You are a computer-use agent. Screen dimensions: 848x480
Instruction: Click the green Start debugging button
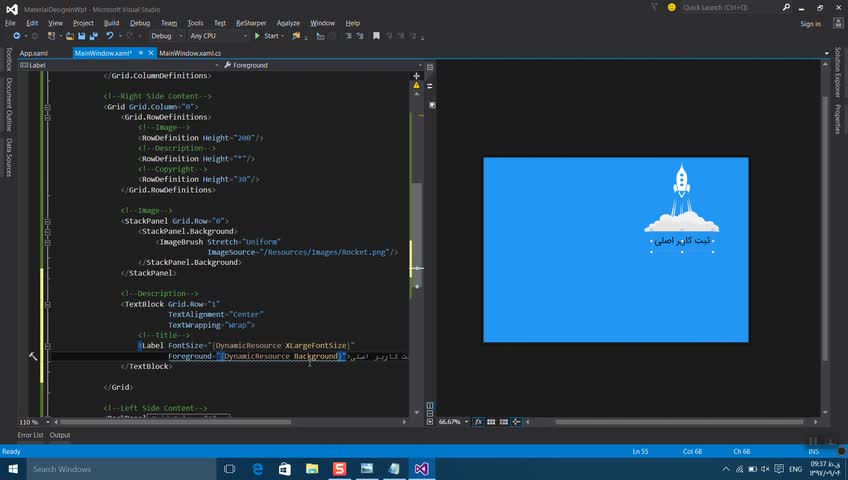click(269, 36)
